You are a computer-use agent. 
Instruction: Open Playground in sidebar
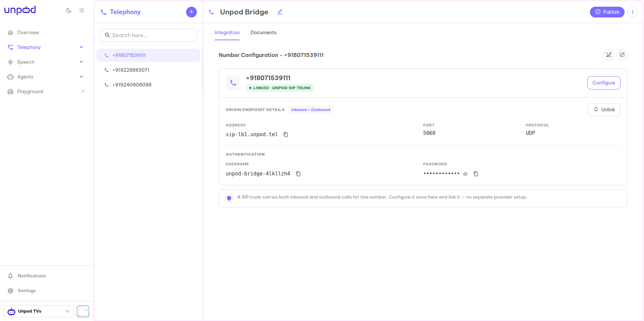pyautogui.click(x=30, y=92)
